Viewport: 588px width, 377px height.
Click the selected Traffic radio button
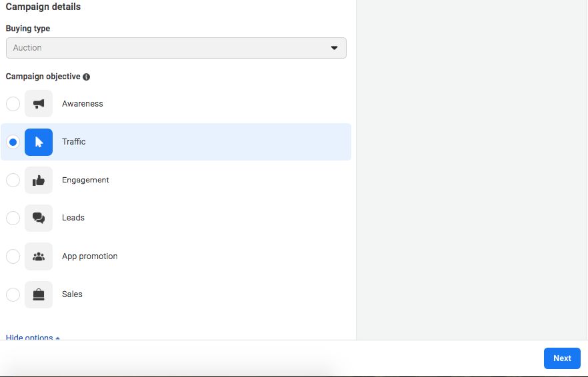[x=13, y=142]
